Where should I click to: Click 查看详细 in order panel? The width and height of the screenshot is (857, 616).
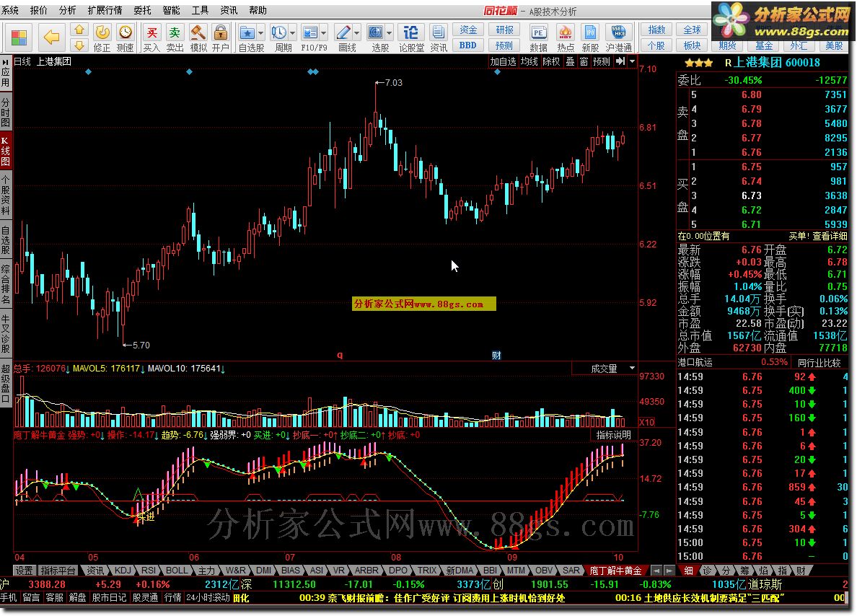tap(830, 236)
